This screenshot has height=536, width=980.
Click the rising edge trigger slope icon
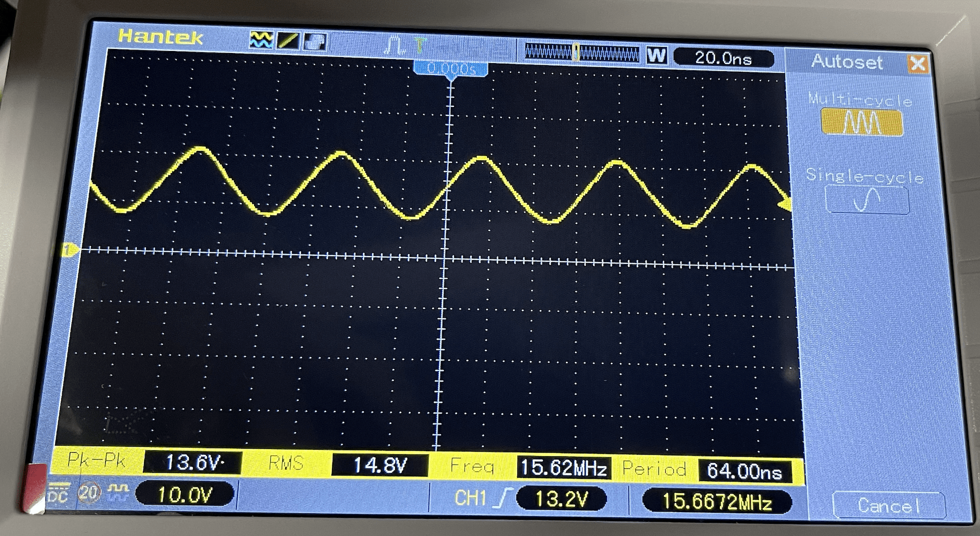(x=502, y=499)
